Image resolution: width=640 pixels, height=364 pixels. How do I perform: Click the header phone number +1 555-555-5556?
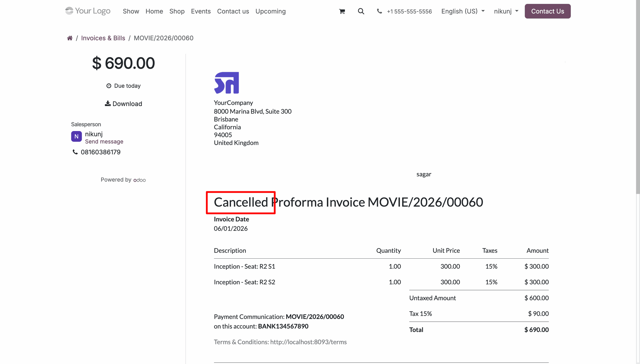409,11
